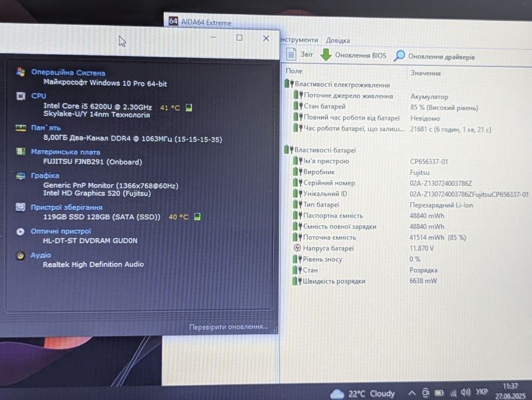Click the FUJITSU FJNB291 (Onboard) text
The image size is (532, 400).
(x=92, y=161)
